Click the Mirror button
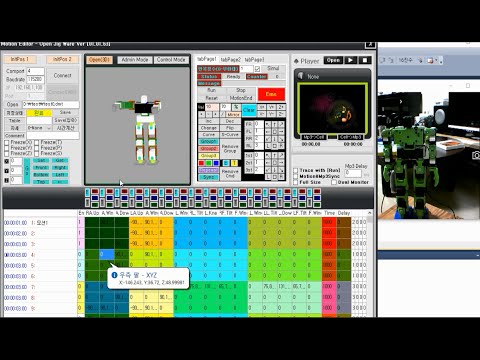Image resolution: width=480 pixels, height=360 pixels. point(233,114)
